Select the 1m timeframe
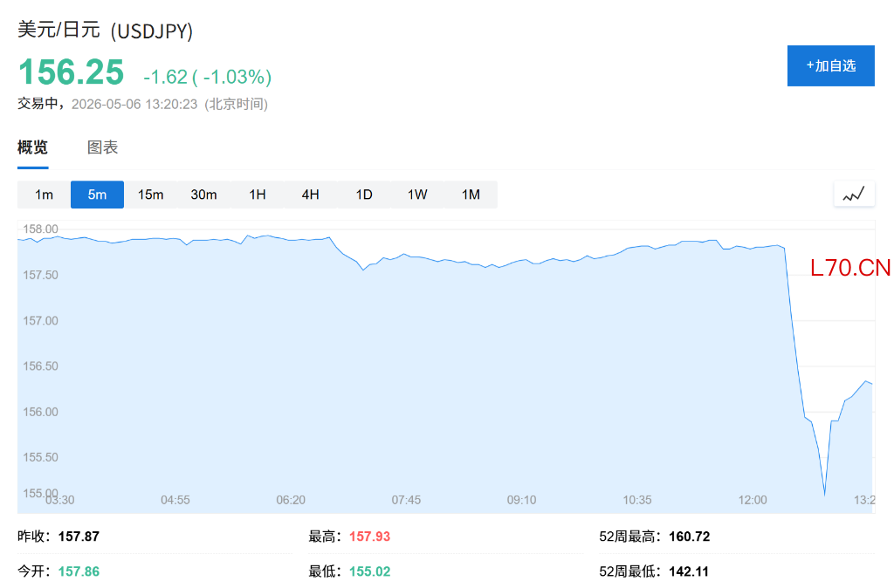The width and height of the screenshot is (894, 588). (x=44, y=195)
